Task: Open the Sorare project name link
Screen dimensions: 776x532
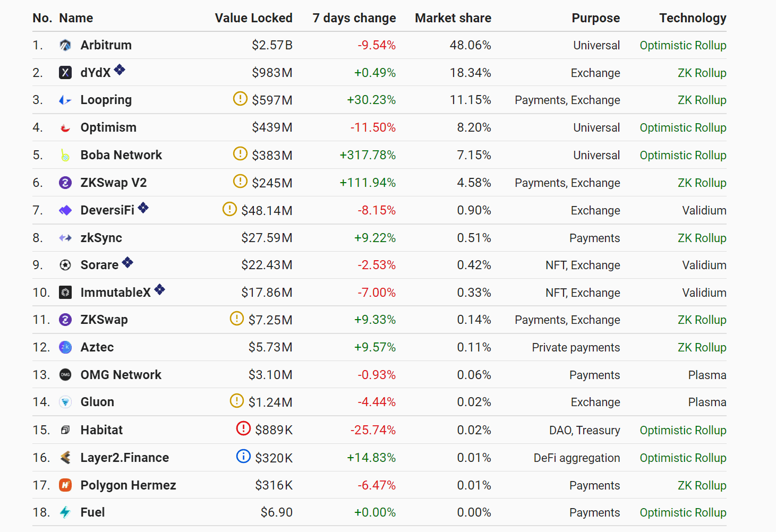Action: click(x=99, y=265)
